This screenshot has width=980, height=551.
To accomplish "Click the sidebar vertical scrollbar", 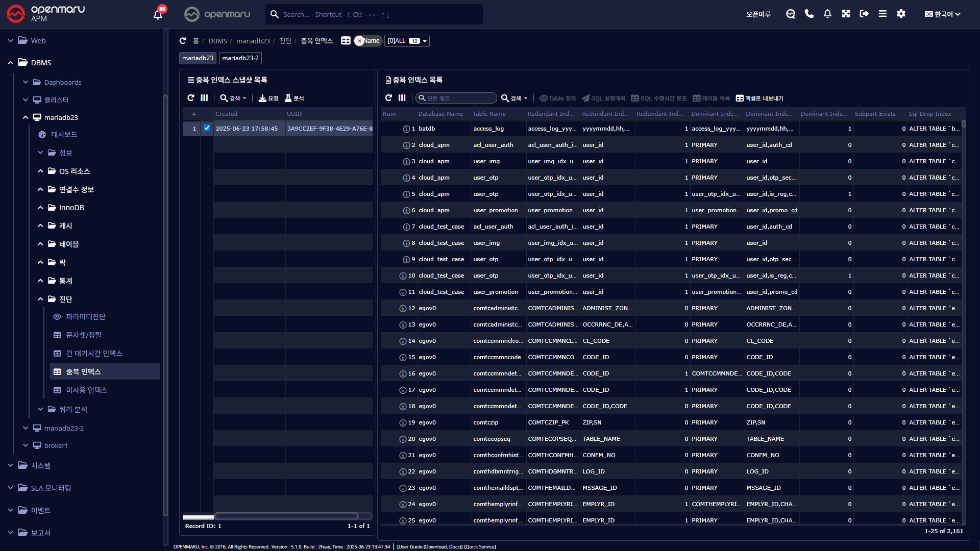I will tap(165, 306).
